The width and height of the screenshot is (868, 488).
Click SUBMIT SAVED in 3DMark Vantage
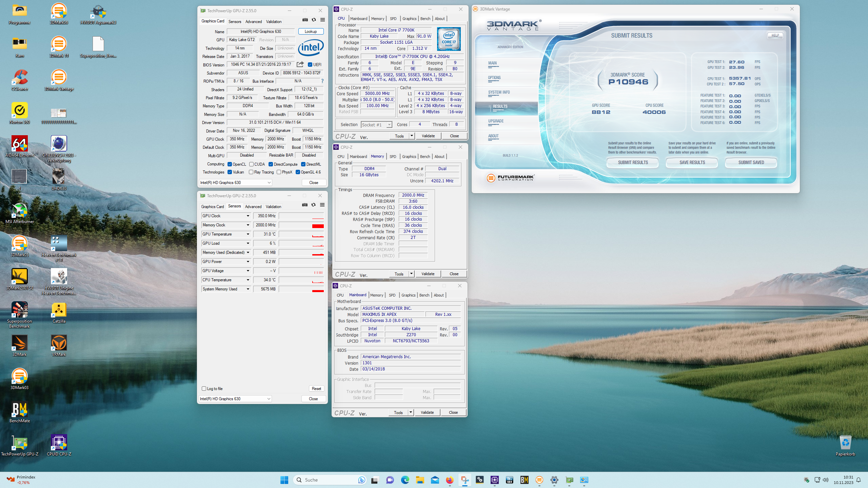click(x=751, y=163)
